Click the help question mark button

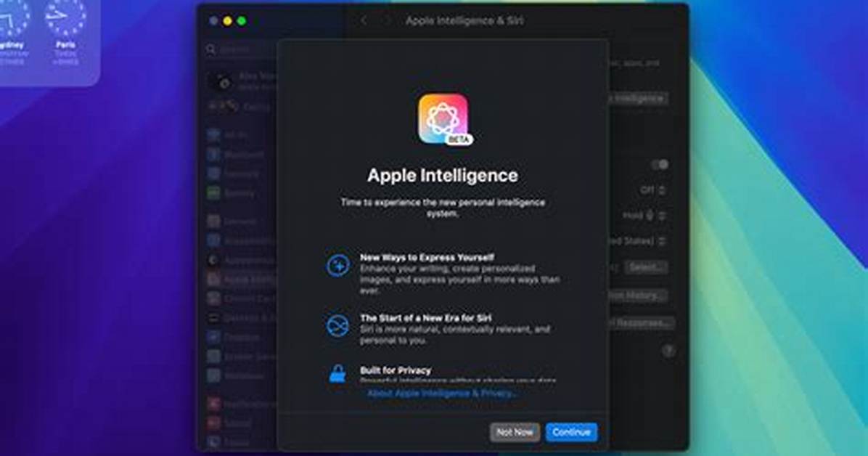point(668,351)
